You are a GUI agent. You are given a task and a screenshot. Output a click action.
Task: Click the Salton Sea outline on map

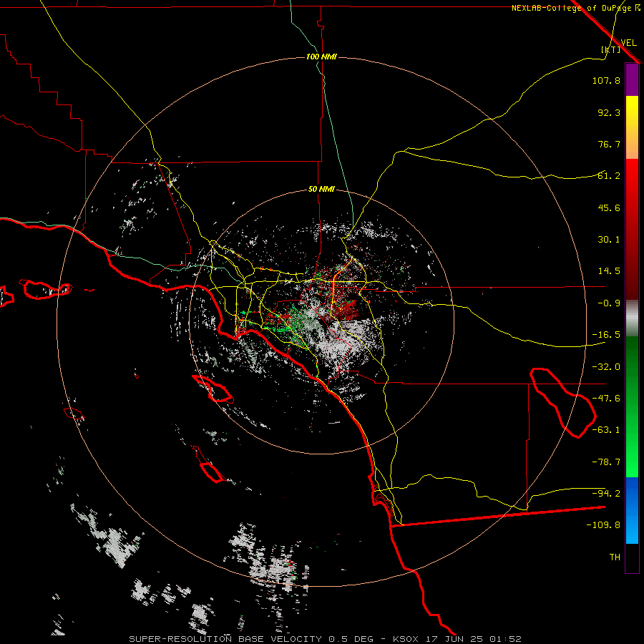tap(563, 403)
